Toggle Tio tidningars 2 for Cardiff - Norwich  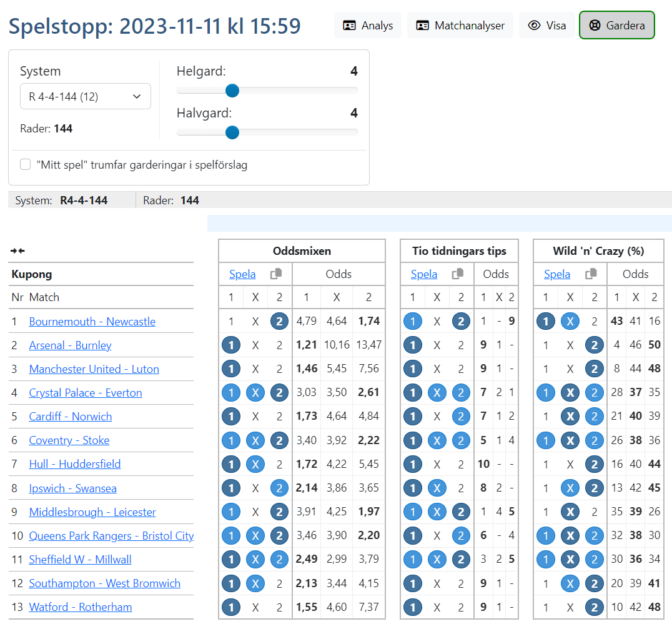461,416
